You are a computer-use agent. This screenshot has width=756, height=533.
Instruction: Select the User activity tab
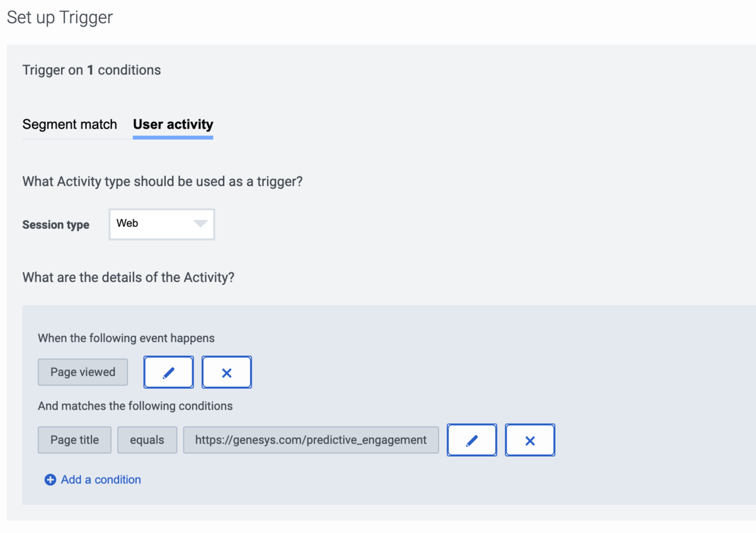173,124
